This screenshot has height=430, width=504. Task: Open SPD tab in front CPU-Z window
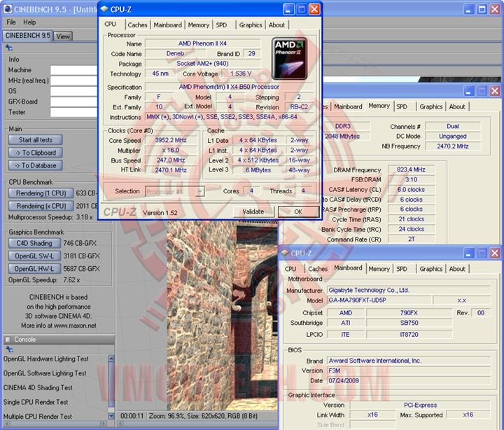pyautogui.click(x=221, y=25)
